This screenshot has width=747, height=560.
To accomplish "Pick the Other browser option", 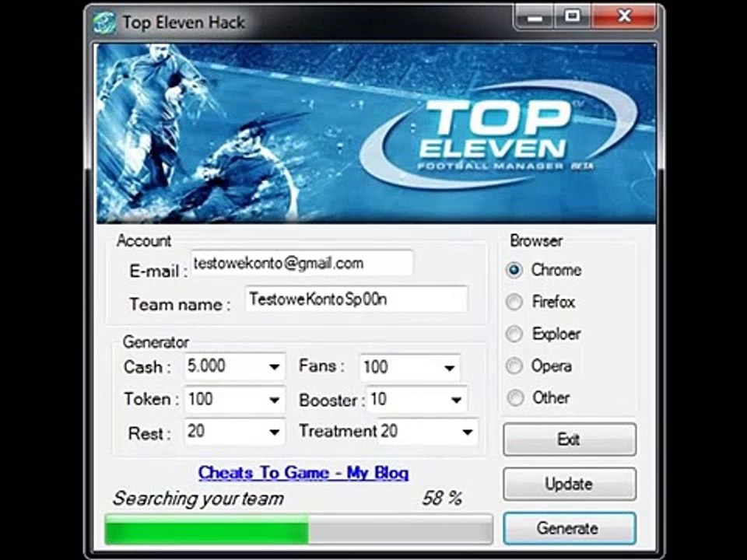I will coord(514,397).
